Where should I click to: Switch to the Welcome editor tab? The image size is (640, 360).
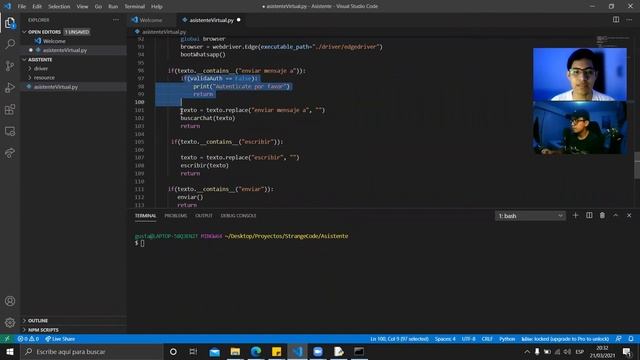(x=151, y=20)
